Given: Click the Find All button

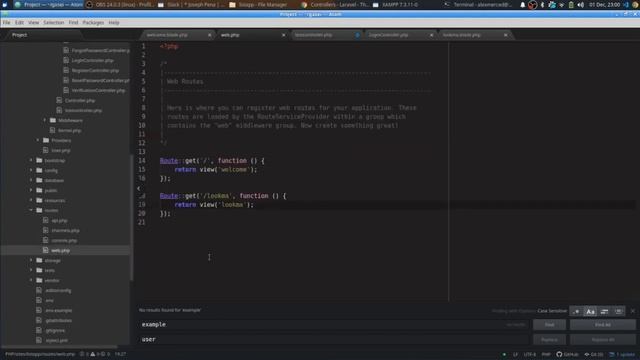Looking at the screenshot, I should 602,324.
